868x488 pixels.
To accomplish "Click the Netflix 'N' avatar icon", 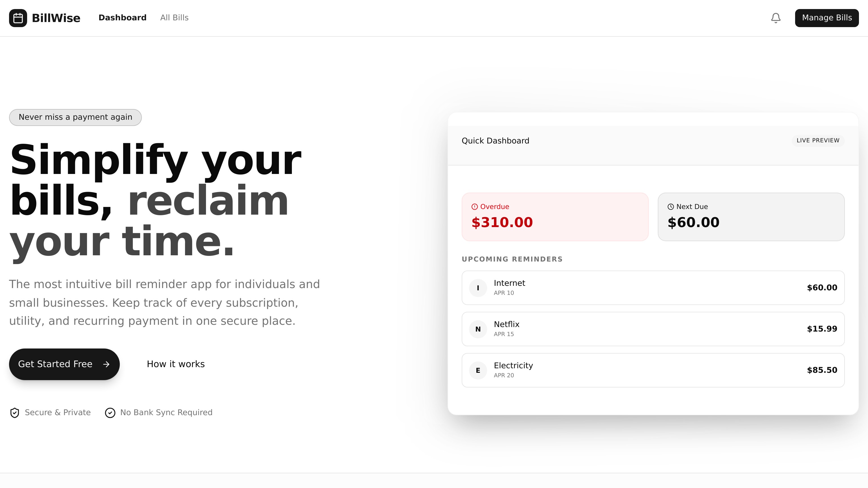I will (478, 329).
